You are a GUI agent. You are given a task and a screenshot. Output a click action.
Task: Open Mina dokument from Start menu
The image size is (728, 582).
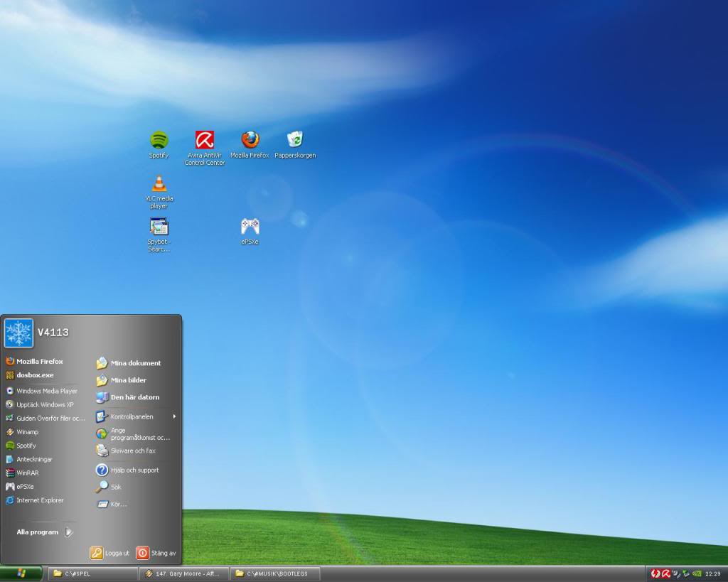135,363
